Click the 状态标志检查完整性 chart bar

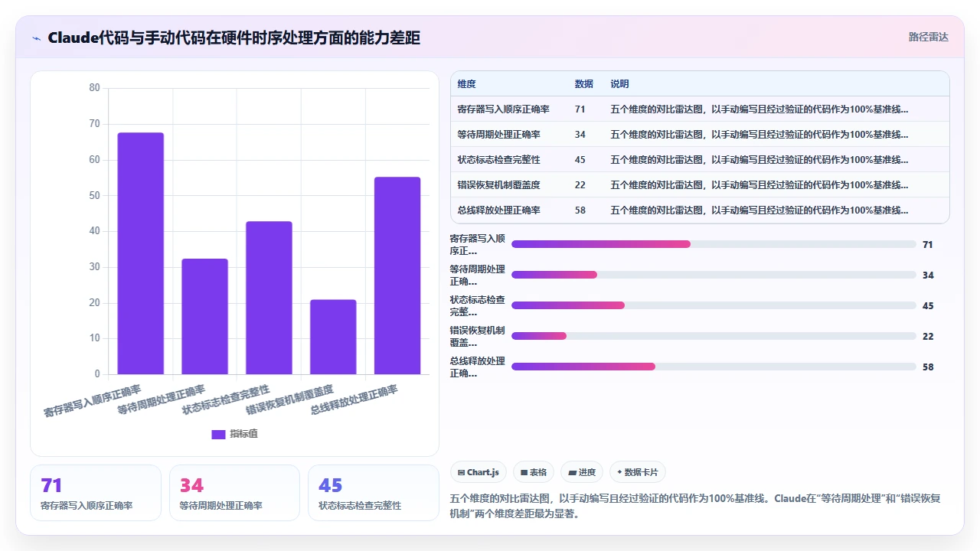click(269, 298)
